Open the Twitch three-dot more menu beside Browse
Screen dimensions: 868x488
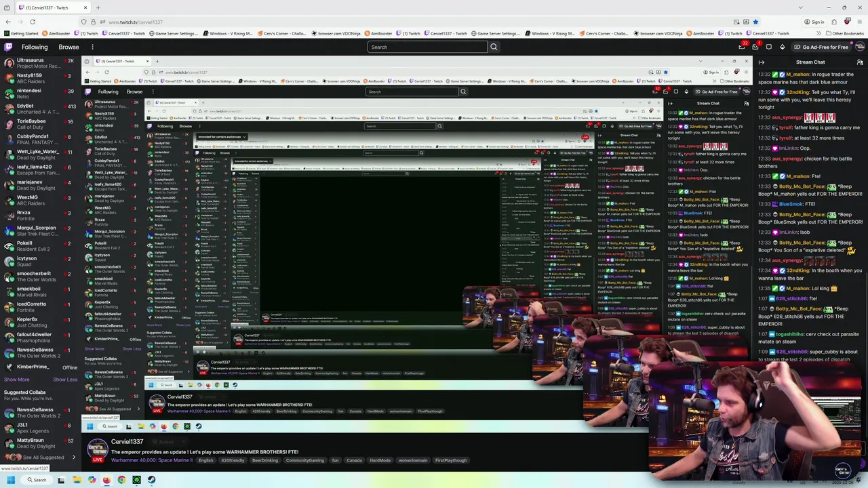tap(92, 47)
